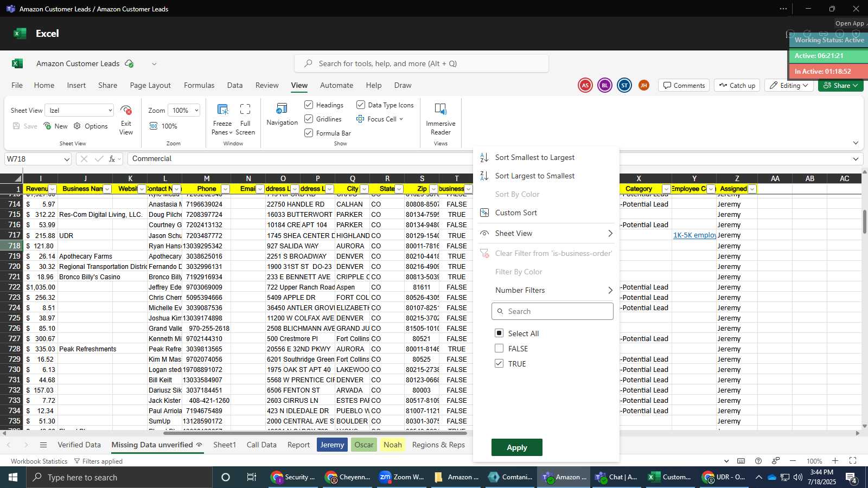This screenshot has height=488, width=868.
Task: Click the AS collaborator avatar
Action: [585, 85]
